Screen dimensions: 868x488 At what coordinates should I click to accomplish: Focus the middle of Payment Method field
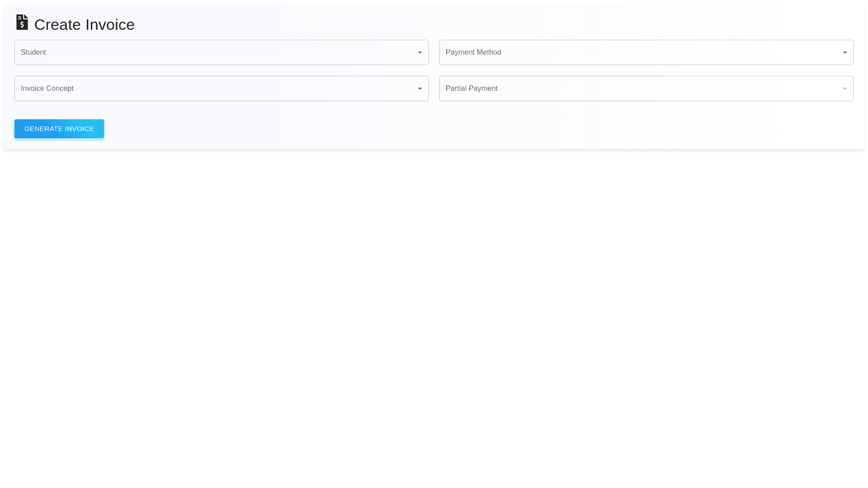pos(646,52)
